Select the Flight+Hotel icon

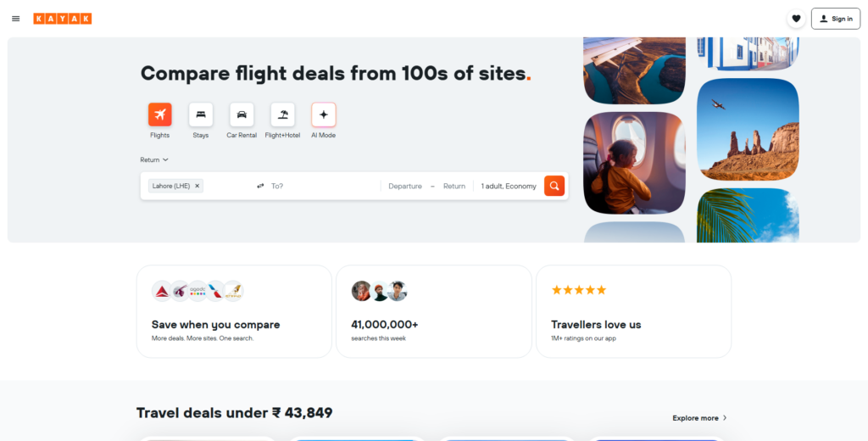[282, 114]
